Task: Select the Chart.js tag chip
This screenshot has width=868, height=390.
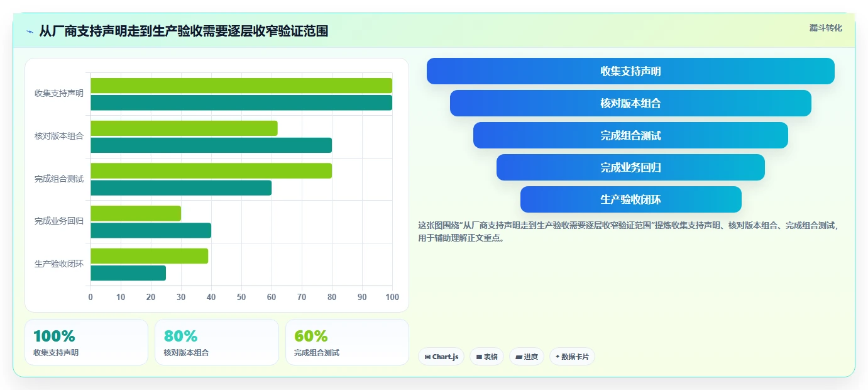Action: (441, 357)
